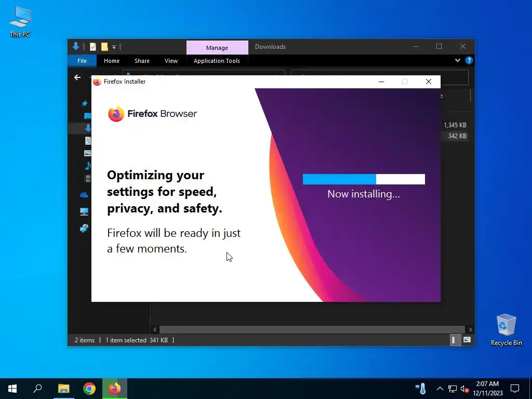Open the Application Tools ribbon tab
The width and height of the screenshot is (532, 399).
pos(217,61)
